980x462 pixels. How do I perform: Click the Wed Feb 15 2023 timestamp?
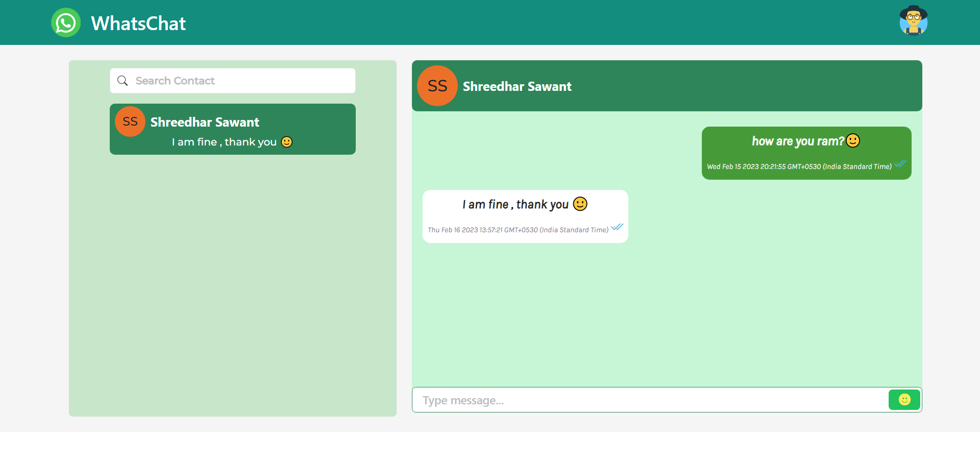(799, 166)
